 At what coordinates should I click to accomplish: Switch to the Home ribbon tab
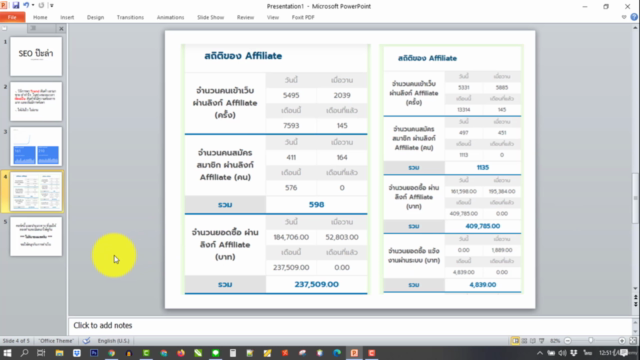(x=40, y=17)
